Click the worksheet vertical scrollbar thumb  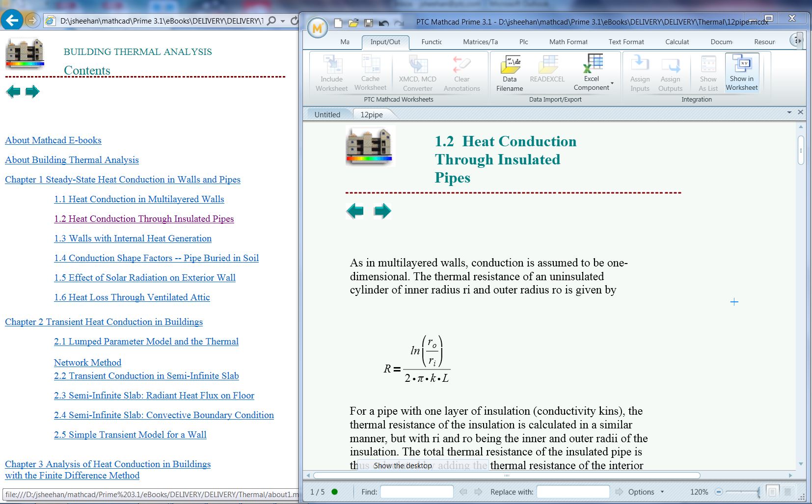tap(801, 150)
